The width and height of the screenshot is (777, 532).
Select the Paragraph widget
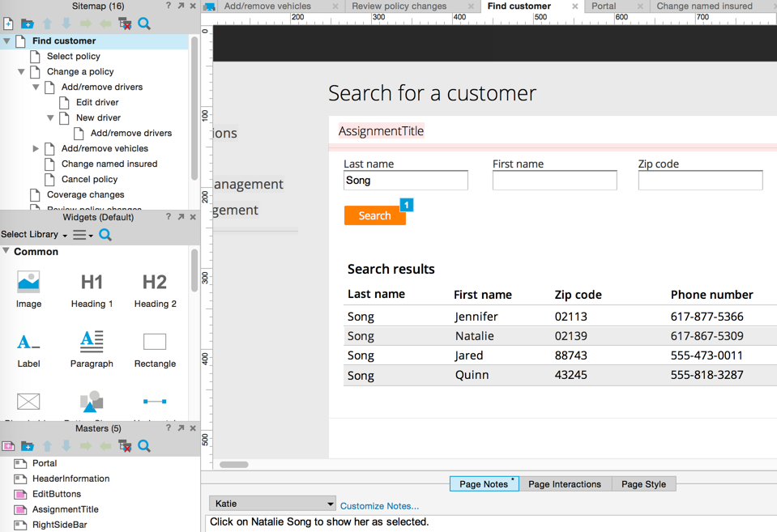point(92,350)
